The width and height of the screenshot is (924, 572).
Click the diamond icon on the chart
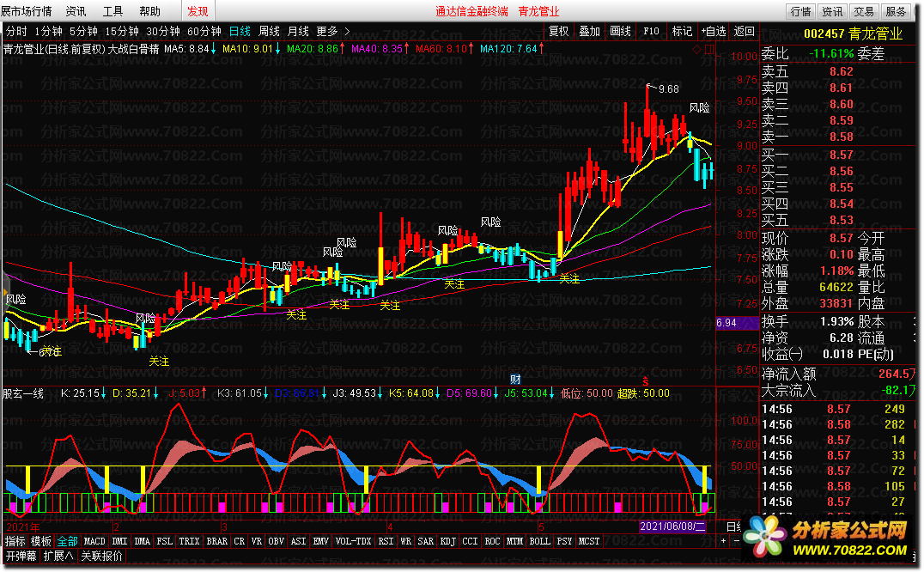[696, 50]
